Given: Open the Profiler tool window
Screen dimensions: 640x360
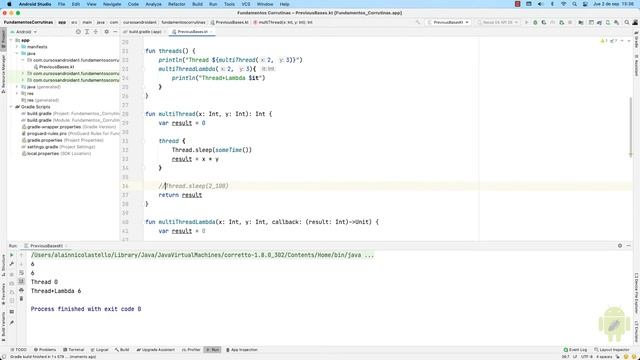Looking at the screenshot, I should pyautogui.click(x=191, y=350).
